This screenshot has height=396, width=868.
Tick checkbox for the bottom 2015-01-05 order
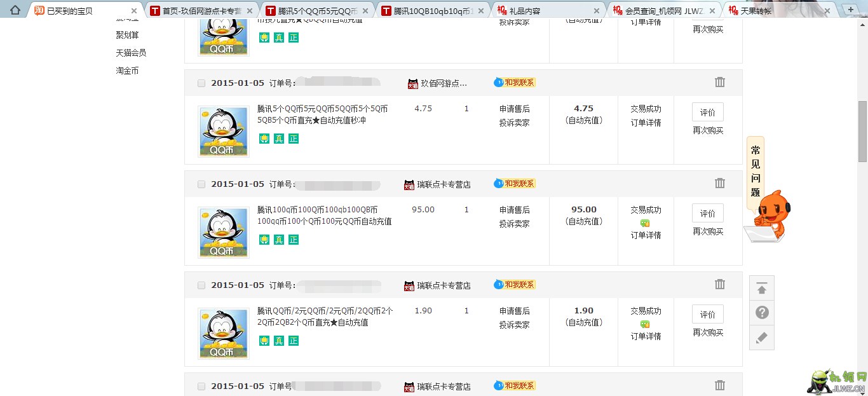[201, 386]
